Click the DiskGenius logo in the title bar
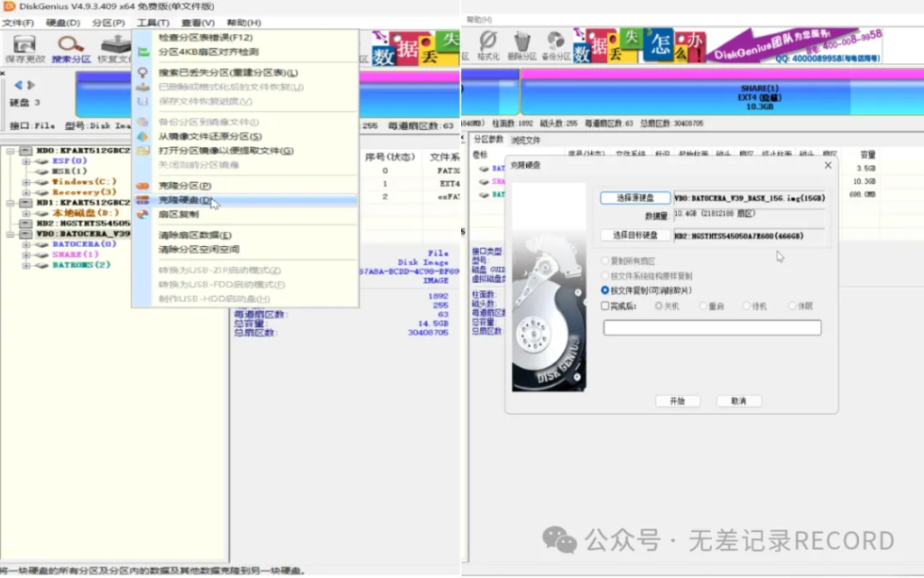 click(x=9, y=6)
